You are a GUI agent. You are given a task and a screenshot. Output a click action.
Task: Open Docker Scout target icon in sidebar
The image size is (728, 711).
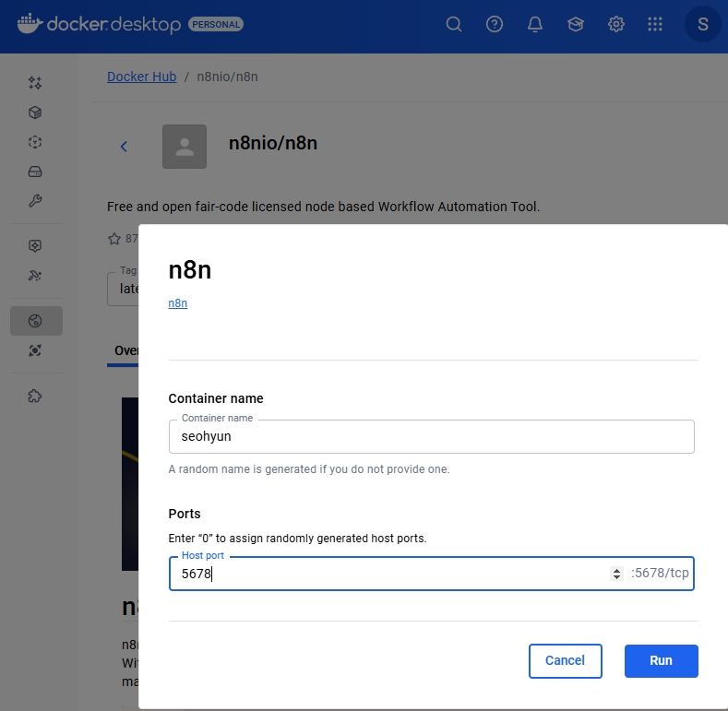coord(35,350)
